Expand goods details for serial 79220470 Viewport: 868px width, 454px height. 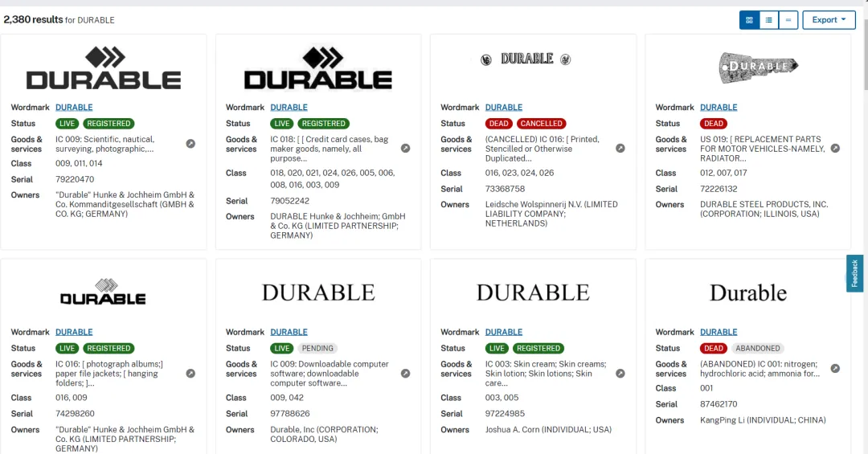pyautogui.click(x=190, y=144)
